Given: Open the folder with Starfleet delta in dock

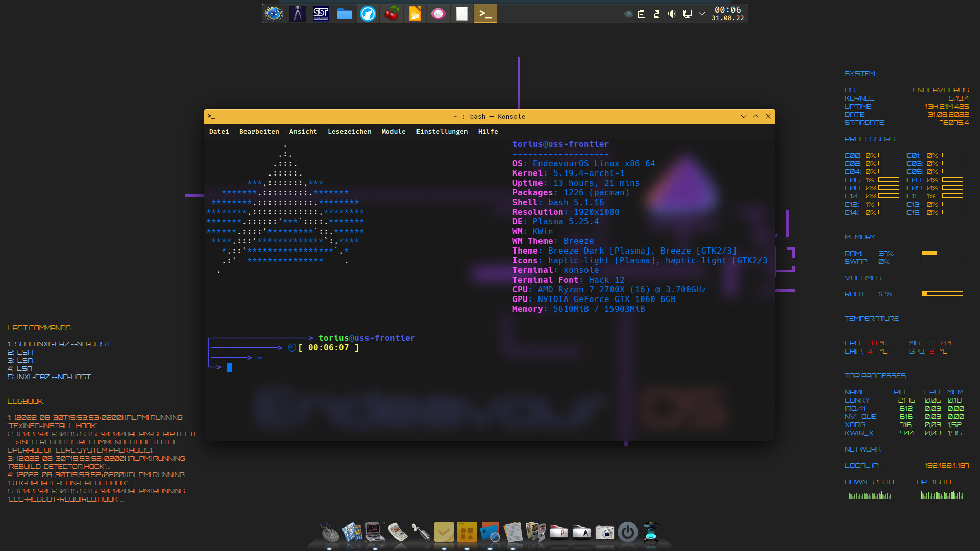Looking at the screenshot, I should click(x=582, y=532).
